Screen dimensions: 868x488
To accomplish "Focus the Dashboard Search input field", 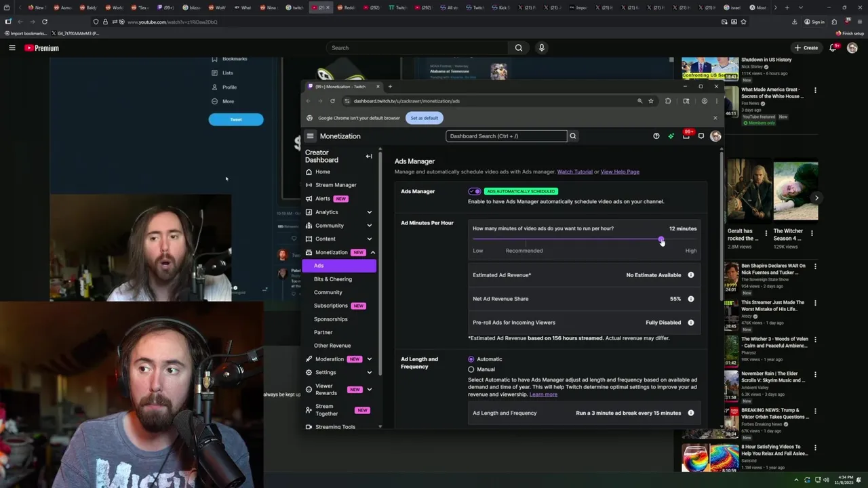I will coord(506,136).
